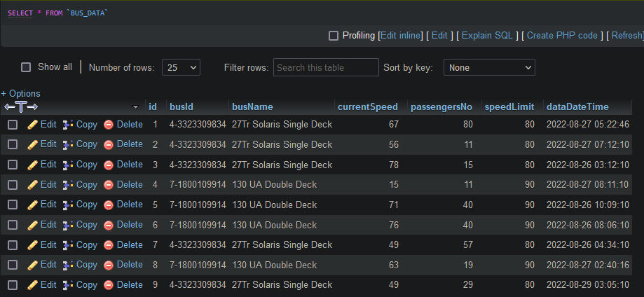Click the red Delete icon for row id 7
The width and height of the screenshot is (644, 297).
(x=109, y=245)
